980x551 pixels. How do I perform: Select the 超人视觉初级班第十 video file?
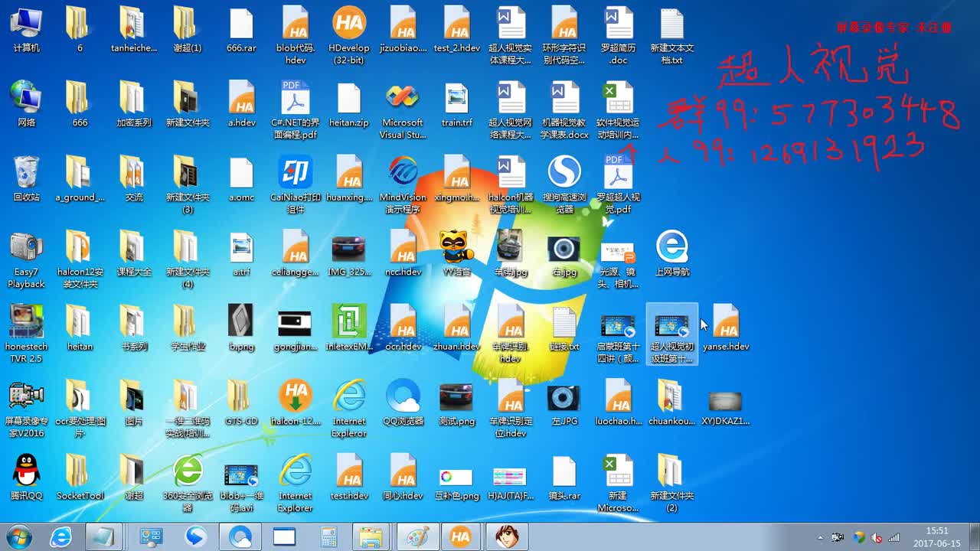tap(672, 334)
